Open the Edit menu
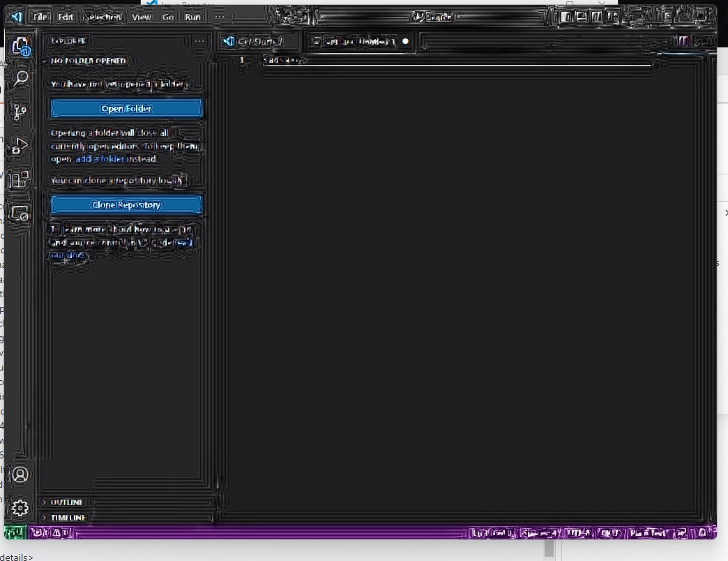Image resolution: width=728 pixels, height=561 pixels. point(66,17)
